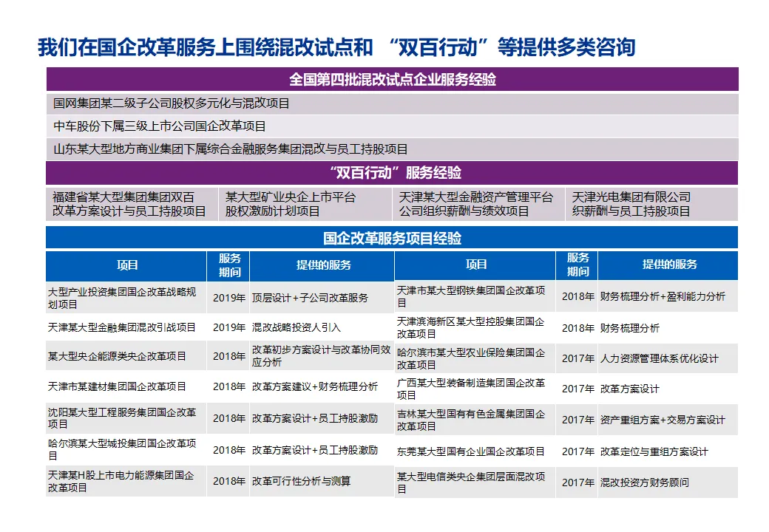The height and width of the screenshot is (532, 769).
Task: Select the header 全国第四批混改试点企业服务经验
Action: (x=393, y=79)
